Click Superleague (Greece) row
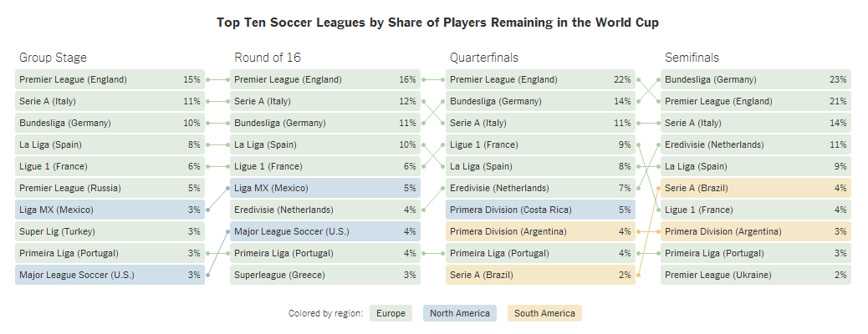 tap(325, 275)
